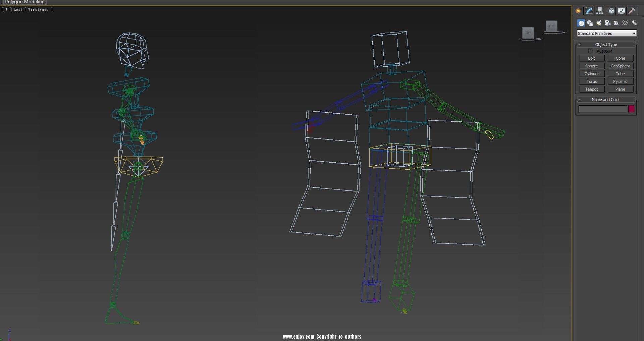644x341 pixels.
Task: Create a Teapot primitive
Action: [592, 89]
